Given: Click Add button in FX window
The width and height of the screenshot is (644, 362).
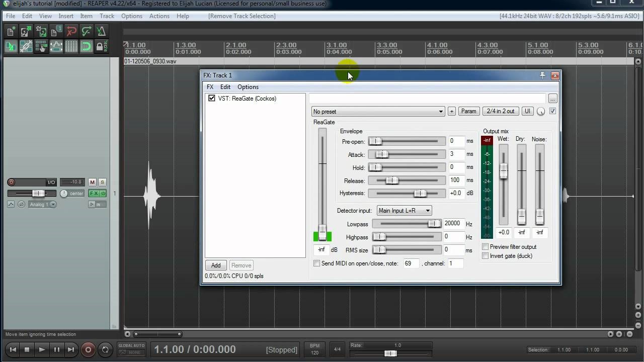Looking at the screenshot, I should [x=216, y=265].
